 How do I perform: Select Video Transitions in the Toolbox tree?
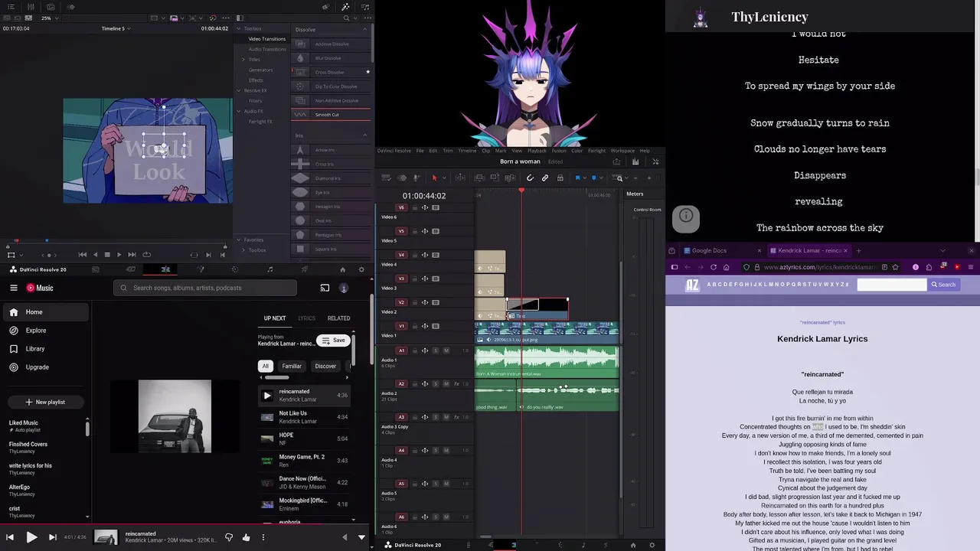tap(266, 38)
